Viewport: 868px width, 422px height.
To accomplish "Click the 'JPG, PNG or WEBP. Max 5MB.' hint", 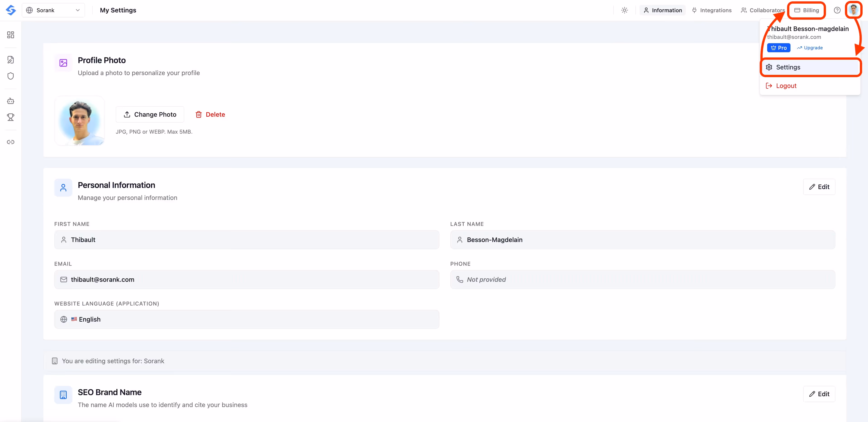I will click(x=154, y=132).
